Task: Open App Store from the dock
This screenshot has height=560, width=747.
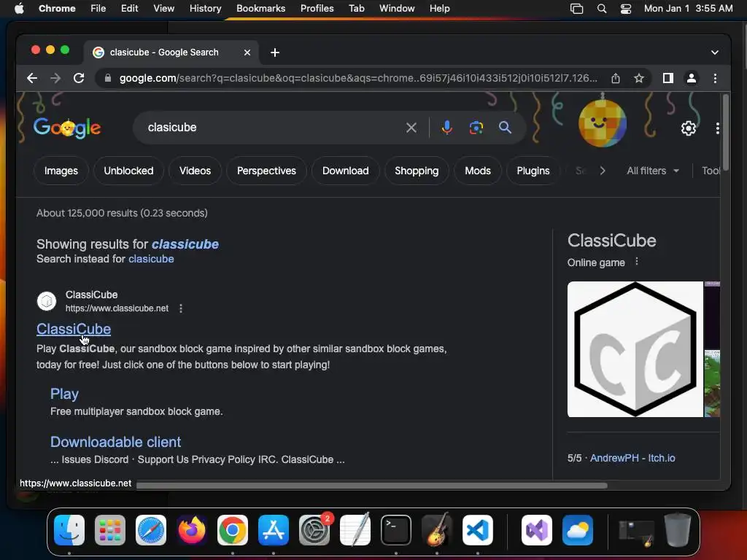Action: tap(274, 530)
